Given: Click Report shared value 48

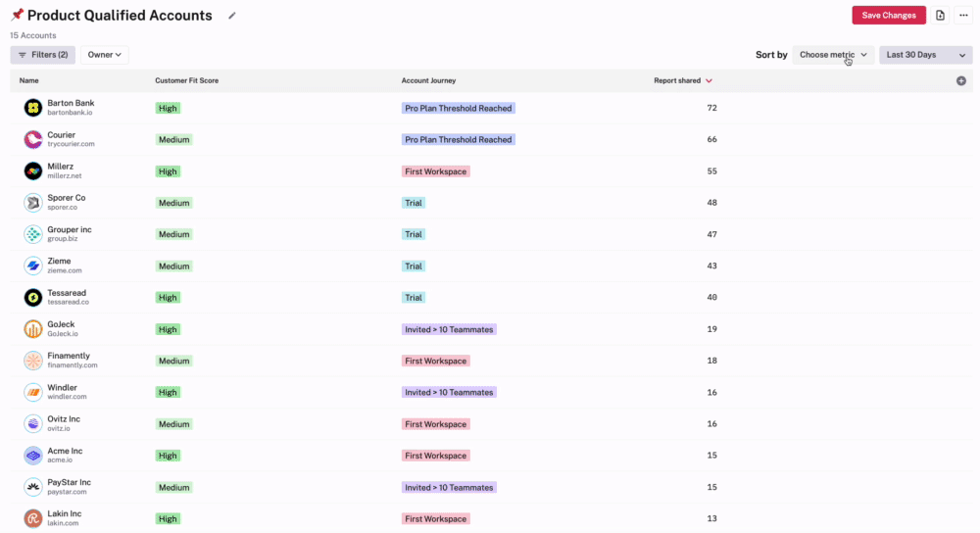Looking at the screenshot, I should (711, 203).
